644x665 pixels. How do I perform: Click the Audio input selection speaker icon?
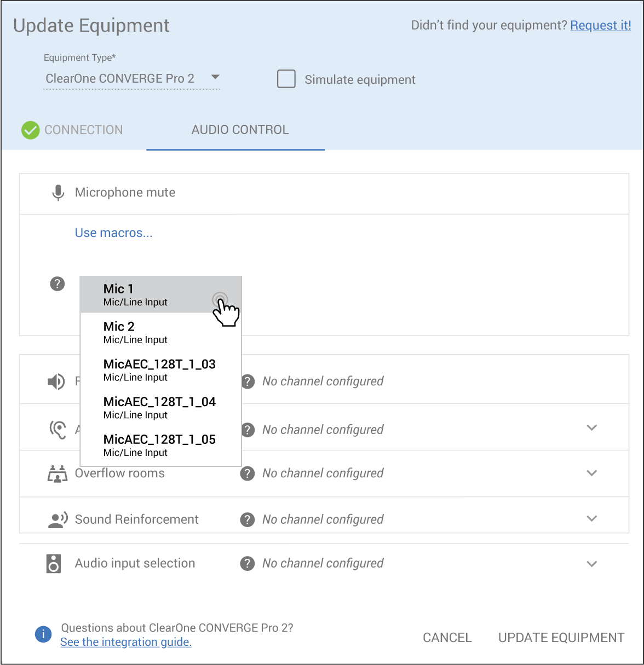[54, 563]
